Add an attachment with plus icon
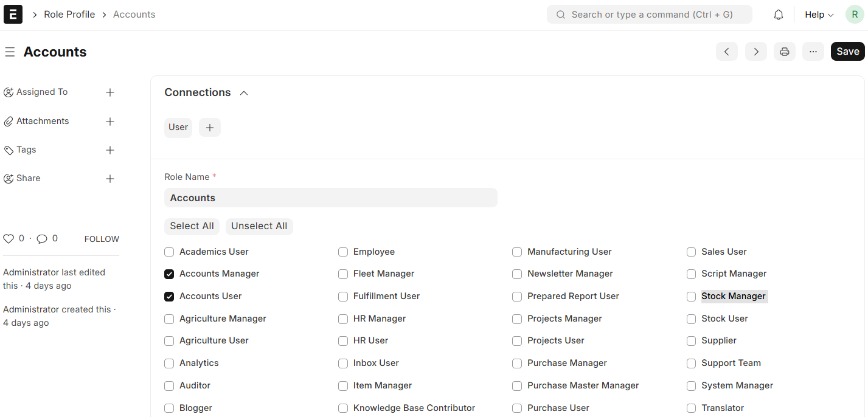Image resolution: width=868 pixels, height=417 pixels. coord(110,122)
